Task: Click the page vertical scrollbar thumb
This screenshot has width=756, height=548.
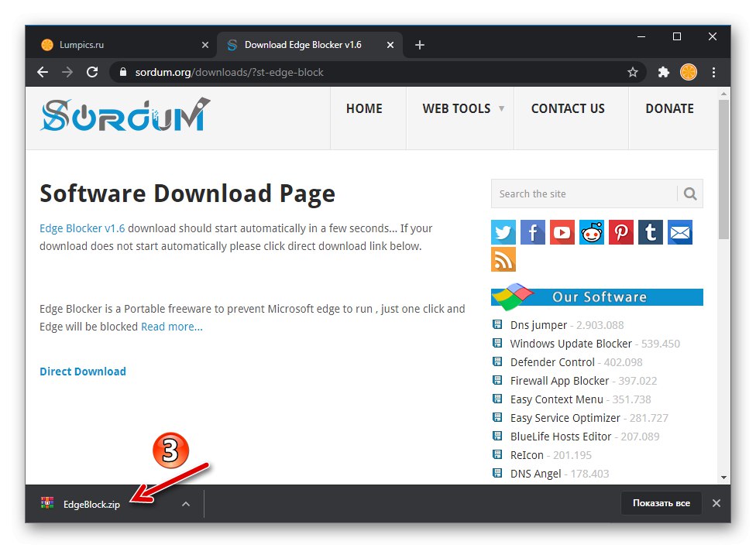Action: (723, 169)
